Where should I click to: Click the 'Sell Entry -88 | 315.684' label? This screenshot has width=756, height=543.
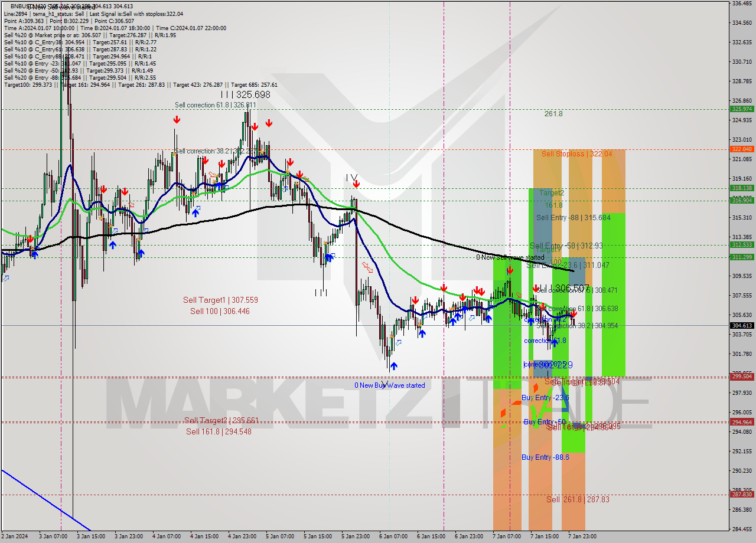point(573,218)
